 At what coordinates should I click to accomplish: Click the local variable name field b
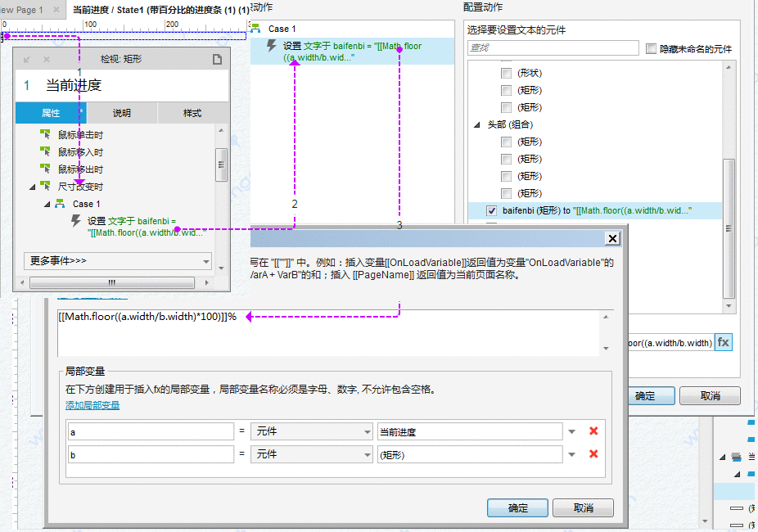151,454
